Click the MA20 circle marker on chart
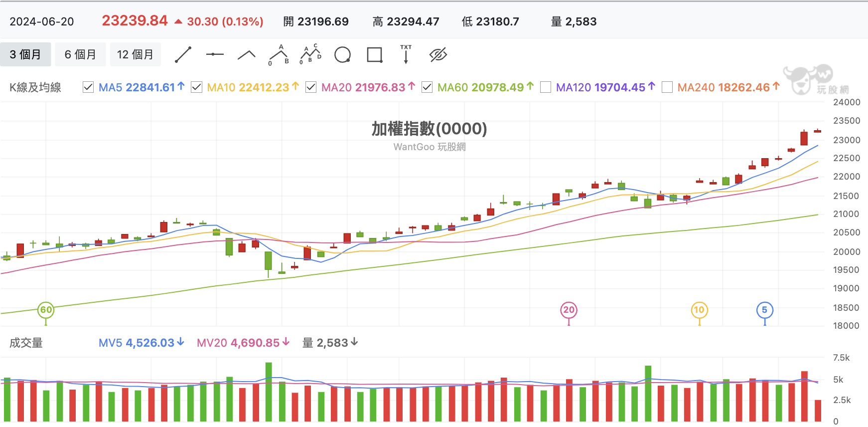 569,310
